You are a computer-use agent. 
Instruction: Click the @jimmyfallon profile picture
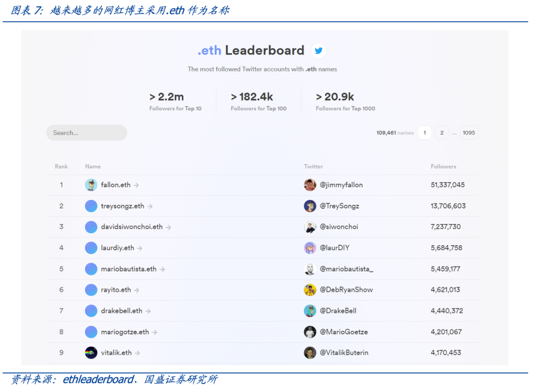click(310, 185)
